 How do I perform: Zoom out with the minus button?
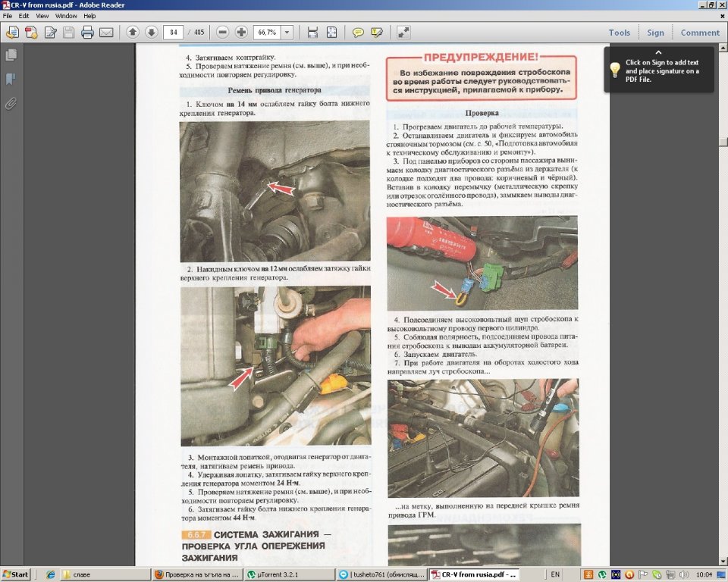[x=222, y=33]
